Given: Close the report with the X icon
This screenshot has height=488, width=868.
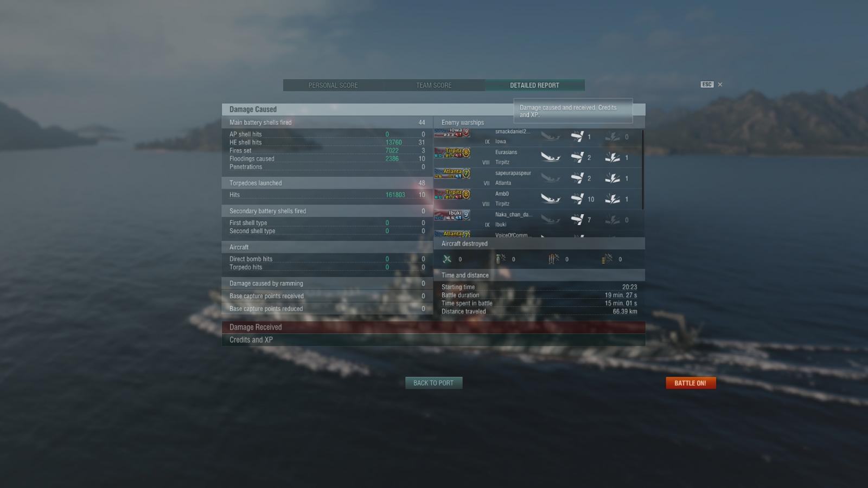Looking at the screenshot, I should (720, 85).
